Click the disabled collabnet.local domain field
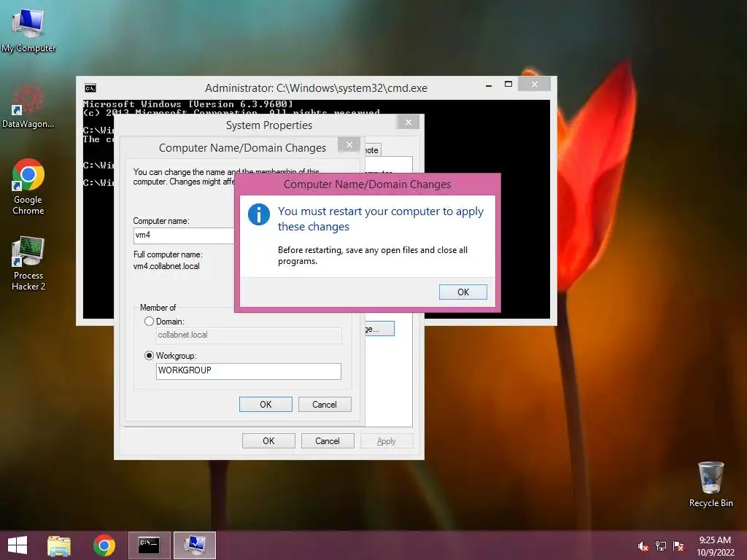The image size is (747, 560). pos(249,335)
